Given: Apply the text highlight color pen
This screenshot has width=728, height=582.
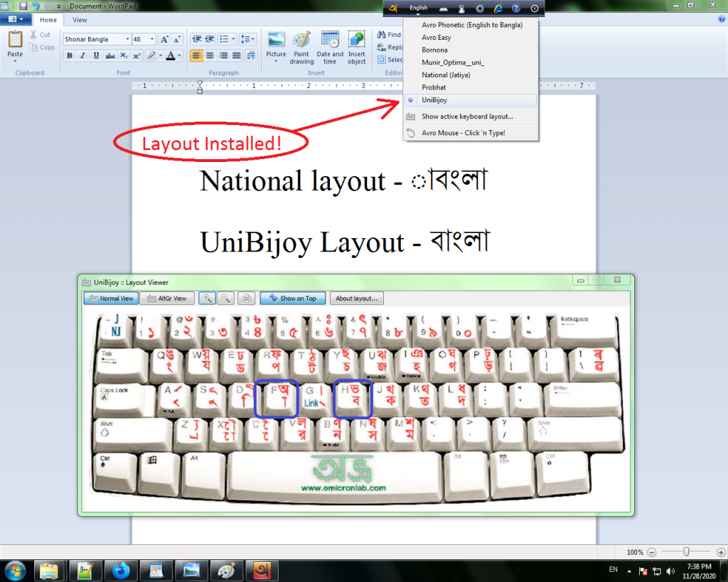Looking at the screenshot, I should coord(151,55).
